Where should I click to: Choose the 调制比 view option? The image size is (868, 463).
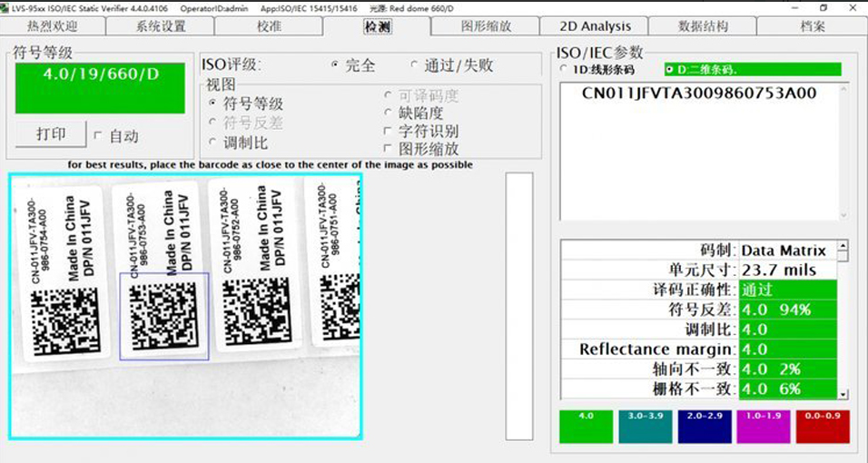pyautogui.click(x=213, y=143)
